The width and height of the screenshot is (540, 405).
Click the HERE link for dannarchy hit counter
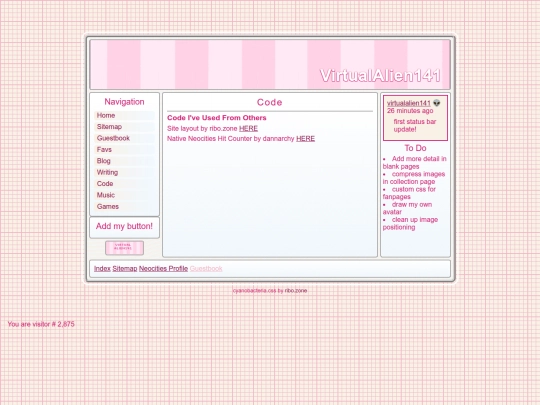(x=305, y=138)
